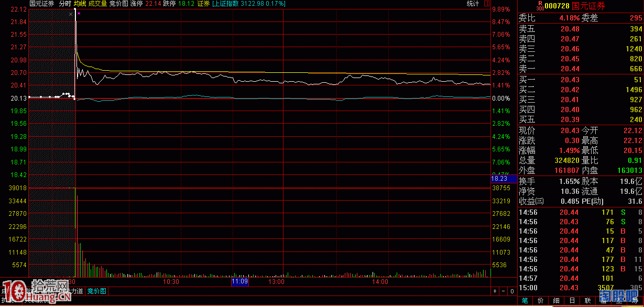The width and height of the screenshot is (644, 307).
Task: Click the 委比 value 4.18%
Action: (x=569, y=18)
